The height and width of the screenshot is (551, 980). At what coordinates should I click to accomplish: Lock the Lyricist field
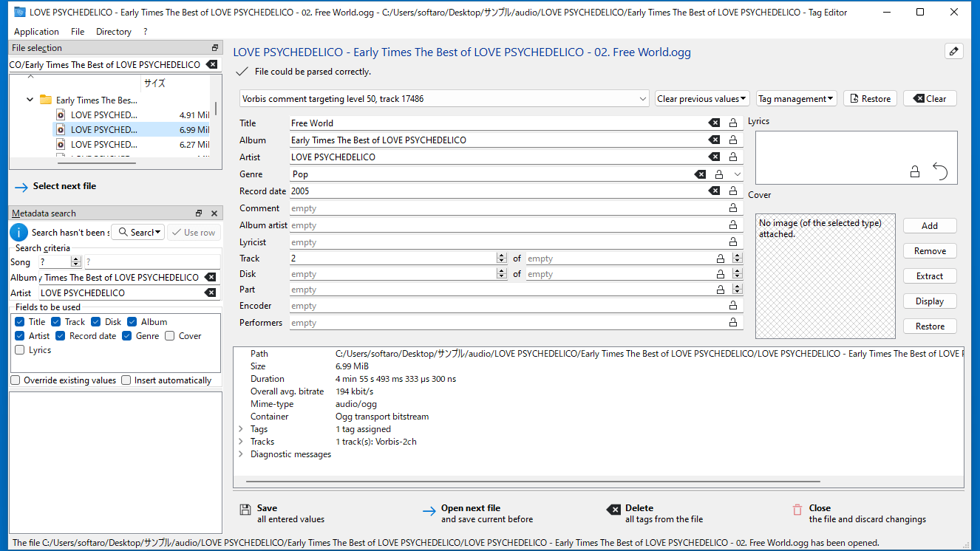733,242
